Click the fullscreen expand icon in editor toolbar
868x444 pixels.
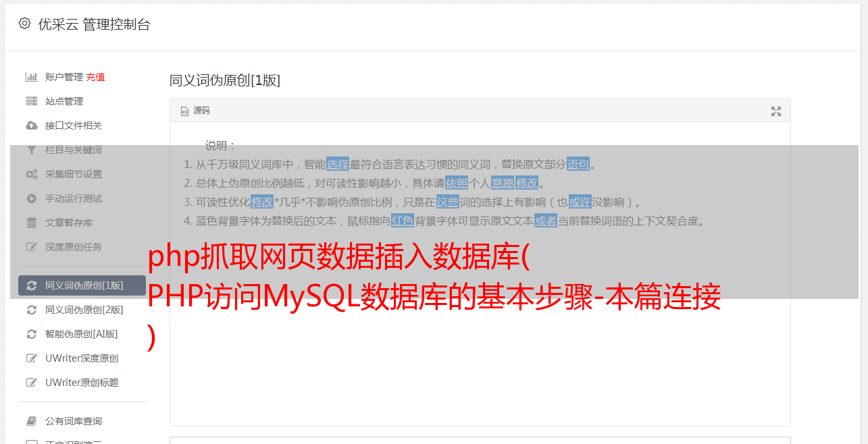tap(776, 111)
